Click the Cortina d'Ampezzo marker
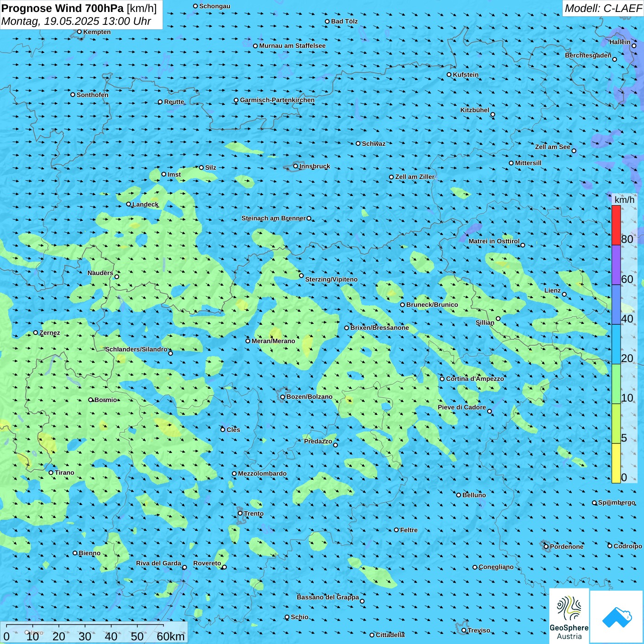The image size is (644, 644). 443,379
